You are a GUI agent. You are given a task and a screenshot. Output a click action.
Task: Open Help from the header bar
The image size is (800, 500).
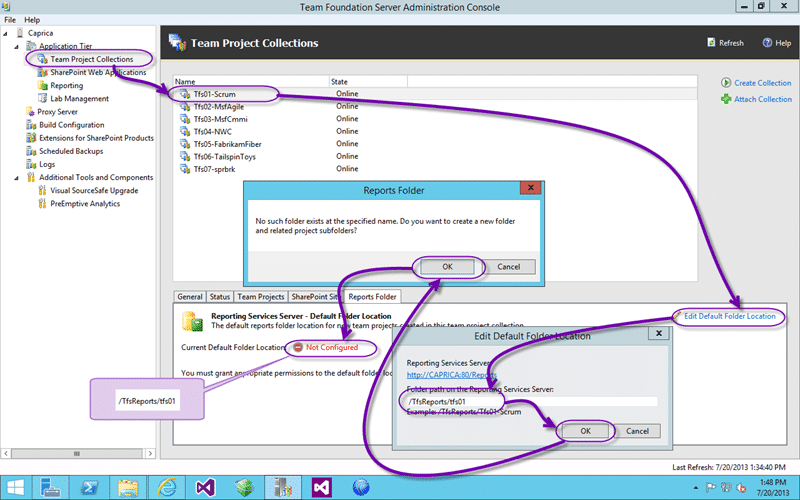click(777, 43)
